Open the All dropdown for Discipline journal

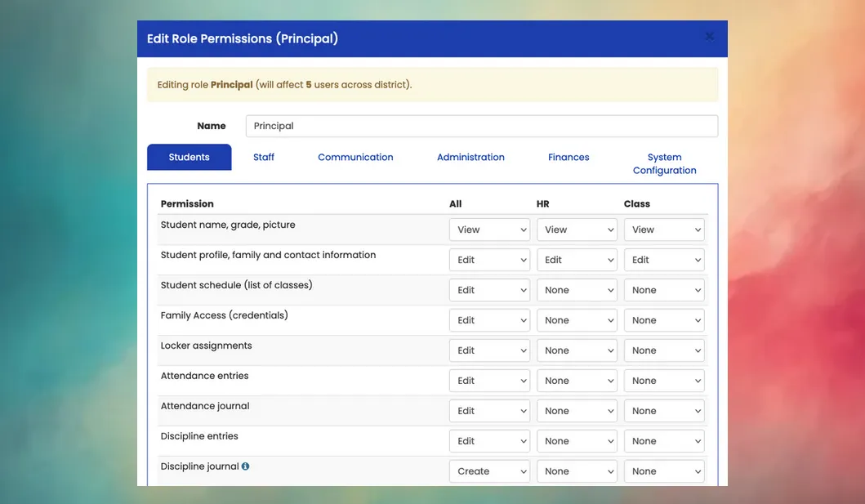(488, 471)
